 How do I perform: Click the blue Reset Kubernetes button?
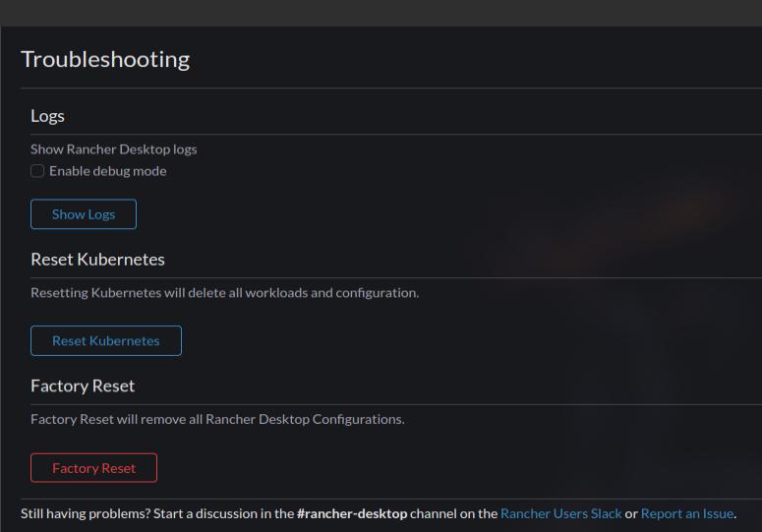point(106,341)
